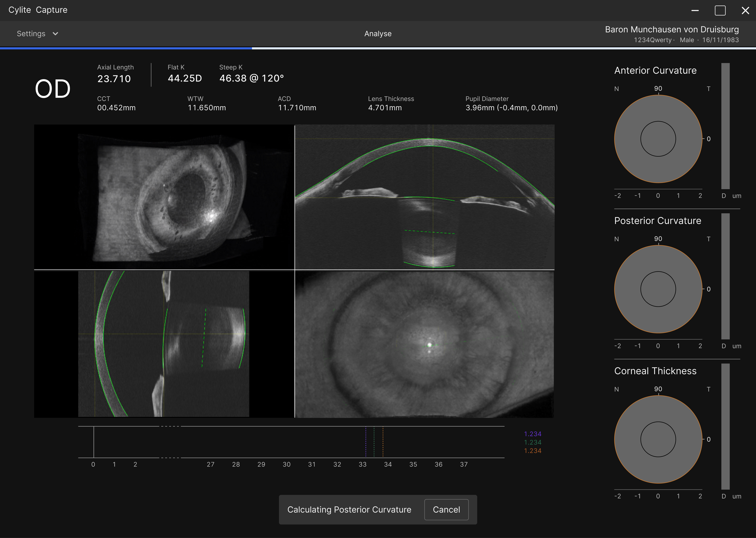Click the Anterior Curvature color scale bar
This screenshot has height=538, width=756.
(725, 126)
